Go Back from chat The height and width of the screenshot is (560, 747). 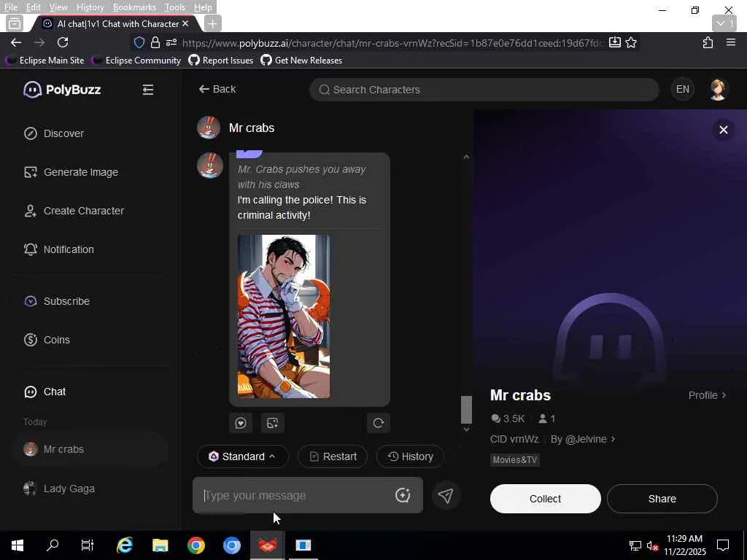point(217,89)
